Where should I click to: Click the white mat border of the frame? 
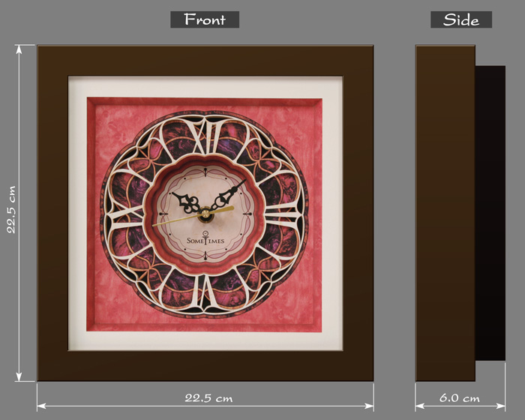(205, 86)
